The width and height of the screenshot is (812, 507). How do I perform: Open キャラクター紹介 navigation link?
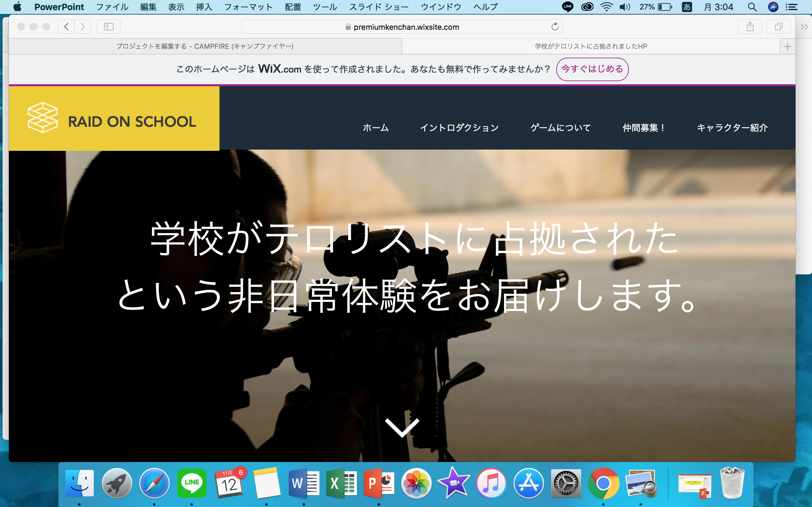tap(732, 128)
